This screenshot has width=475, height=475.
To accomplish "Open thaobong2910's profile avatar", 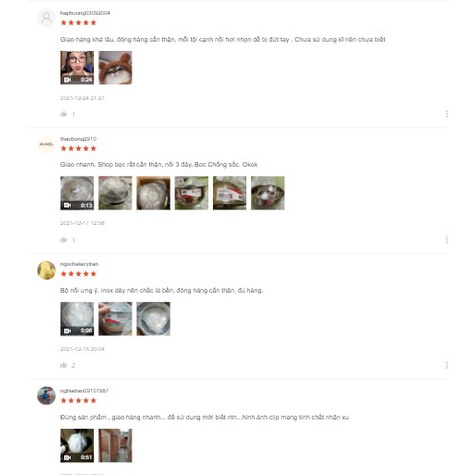I will (x=46, y=144).
